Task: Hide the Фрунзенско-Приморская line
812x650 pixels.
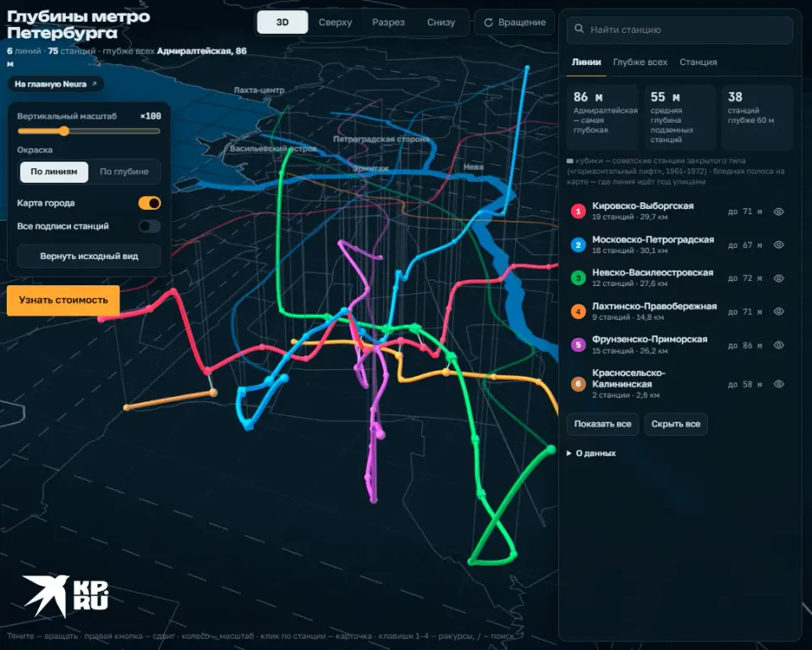Action: pos(778,345)
